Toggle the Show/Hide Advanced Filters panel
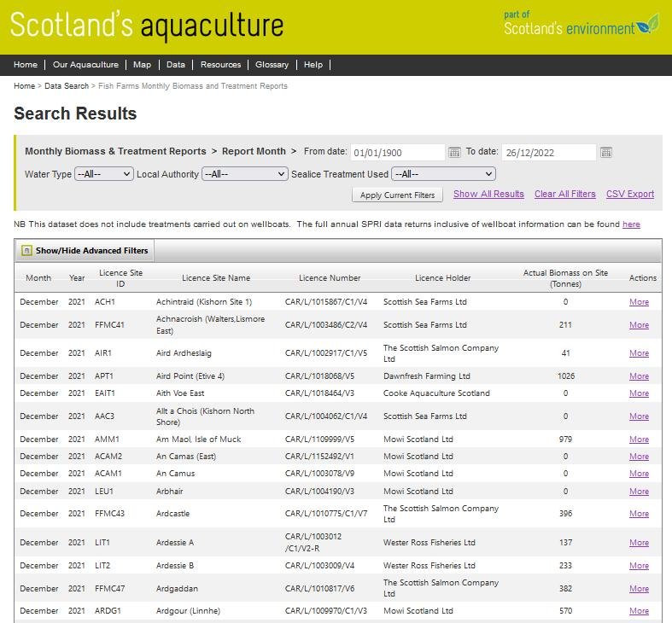The width and height of the screenshot is (672, 623). [91, 251]
